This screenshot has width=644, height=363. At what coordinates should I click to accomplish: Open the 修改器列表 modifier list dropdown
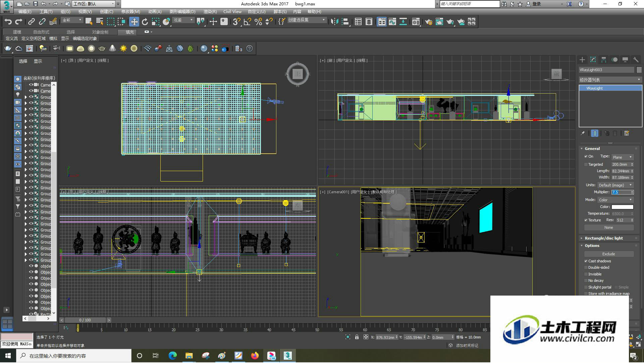610,80
